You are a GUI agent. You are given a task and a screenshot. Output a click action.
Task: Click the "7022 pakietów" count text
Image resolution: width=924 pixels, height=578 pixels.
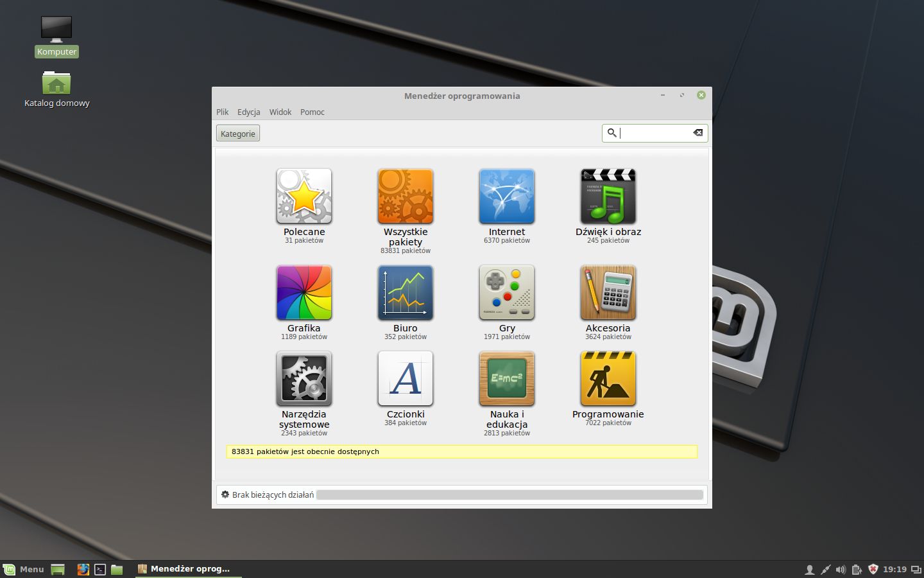[608, 423]
